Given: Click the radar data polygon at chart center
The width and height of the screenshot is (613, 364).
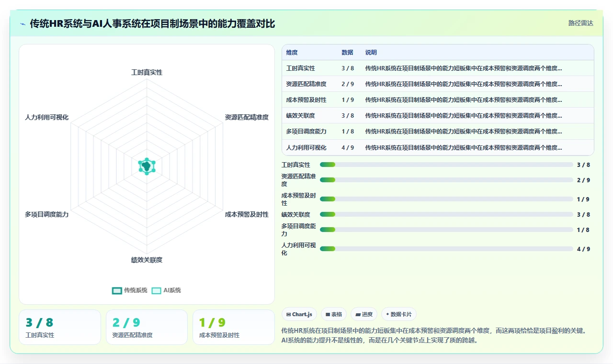Looking at the screenshot, I should coord(147,166).
